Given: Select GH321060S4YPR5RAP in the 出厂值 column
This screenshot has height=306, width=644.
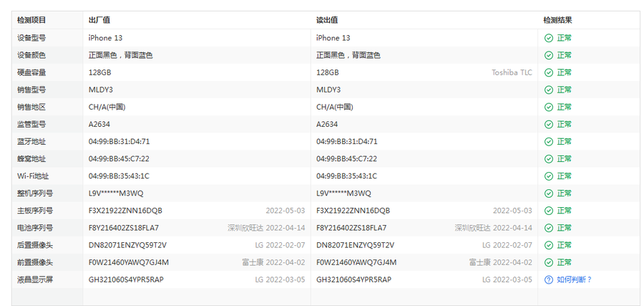Looking at the screenshot, I should [x=126, y=279].
